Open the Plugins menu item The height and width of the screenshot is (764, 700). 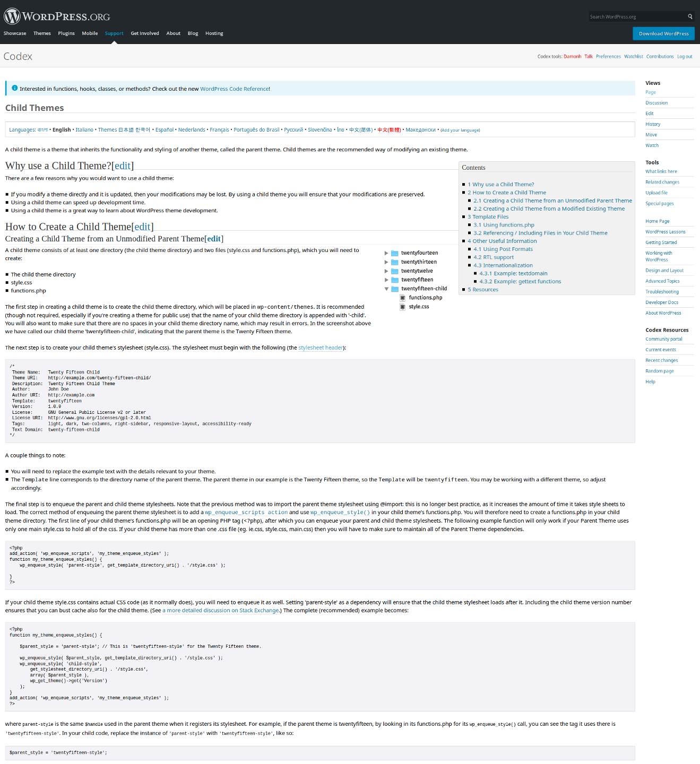point(66,33)
